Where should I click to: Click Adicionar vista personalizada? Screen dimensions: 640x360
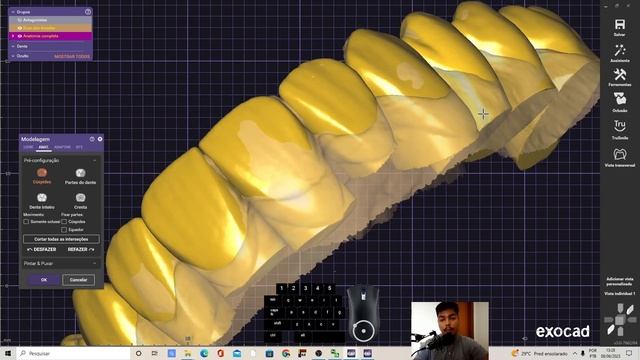tap(620, 281)
